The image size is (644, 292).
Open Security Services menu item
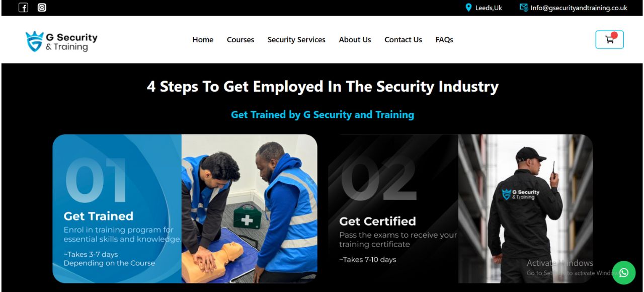point(296,40)
